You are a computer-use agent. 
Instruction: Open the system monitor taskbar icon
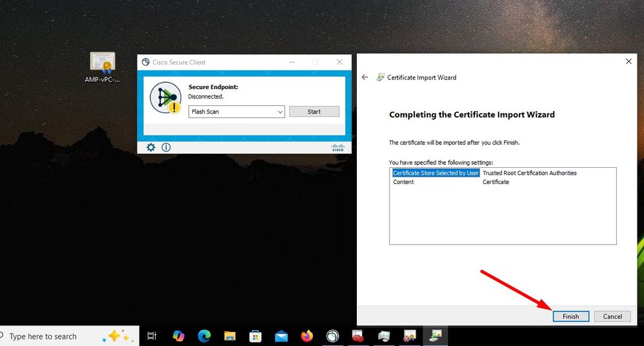[x=384, y=336]
